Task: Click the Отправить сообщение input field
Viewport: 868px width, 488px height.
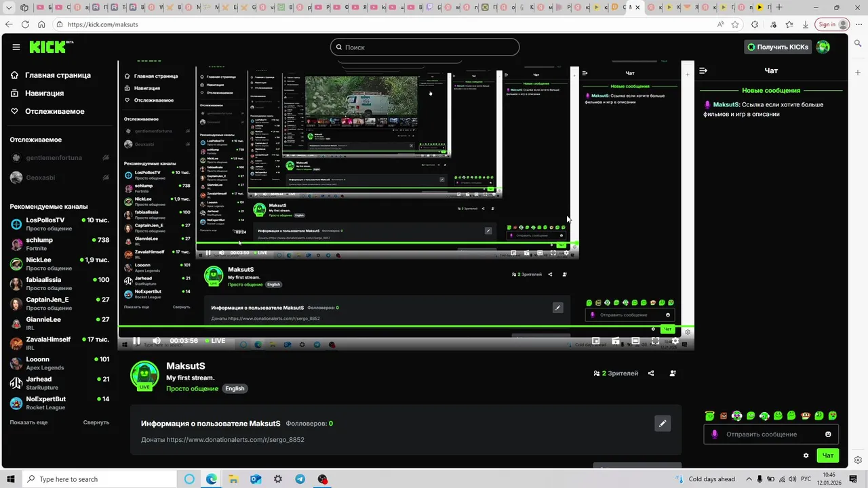Action: (x=771, y=434)
